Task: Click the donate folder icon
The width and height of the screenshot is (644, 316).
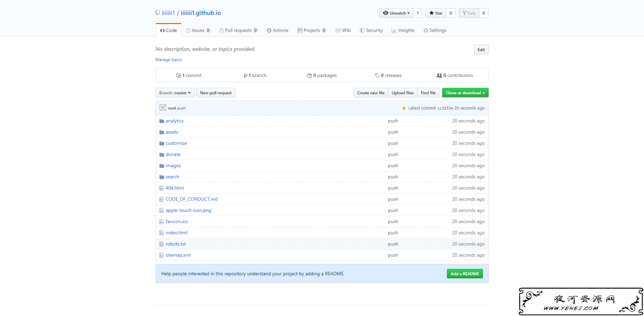Action: pyautogui.click(x=162, y=154)
